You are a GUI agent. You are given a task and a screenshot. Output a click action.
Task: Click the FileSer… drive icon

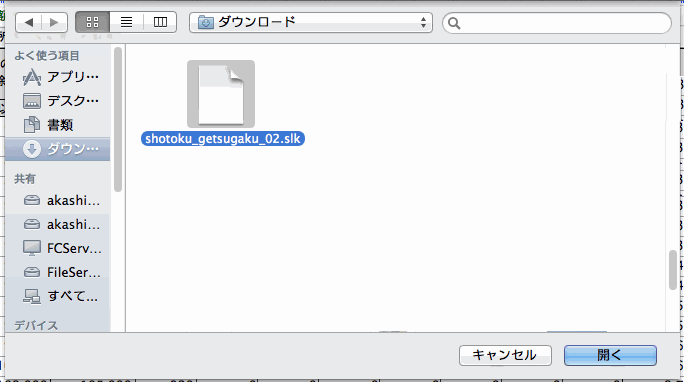point(31,273)
